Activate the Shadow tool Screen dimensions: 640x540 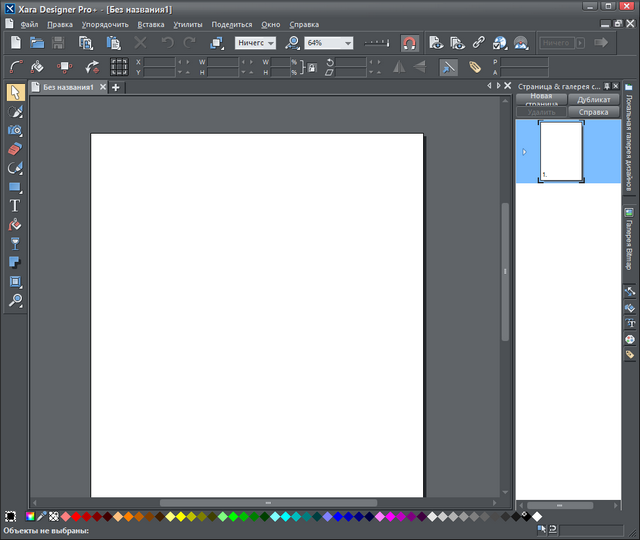point(15,263)
